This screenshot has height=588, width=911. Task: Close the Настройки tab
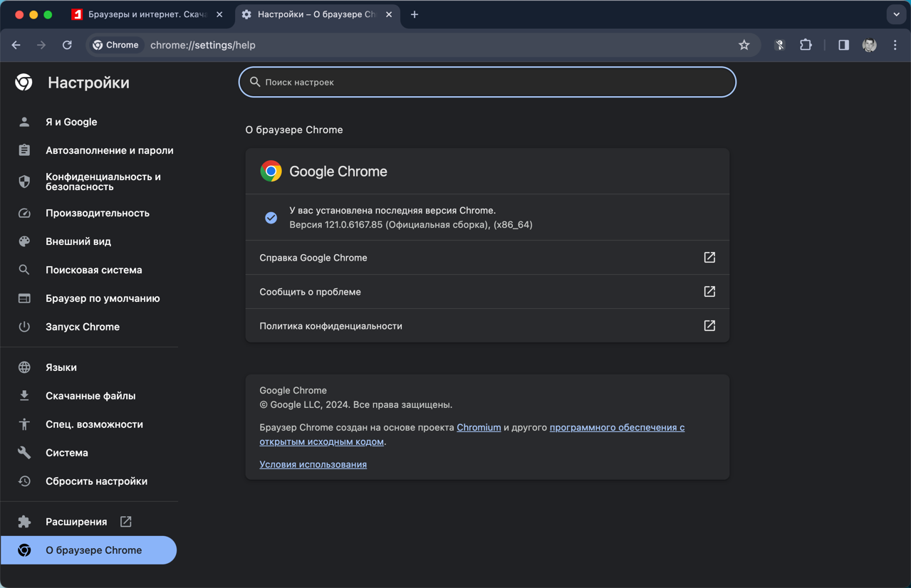tap(389, 14)
